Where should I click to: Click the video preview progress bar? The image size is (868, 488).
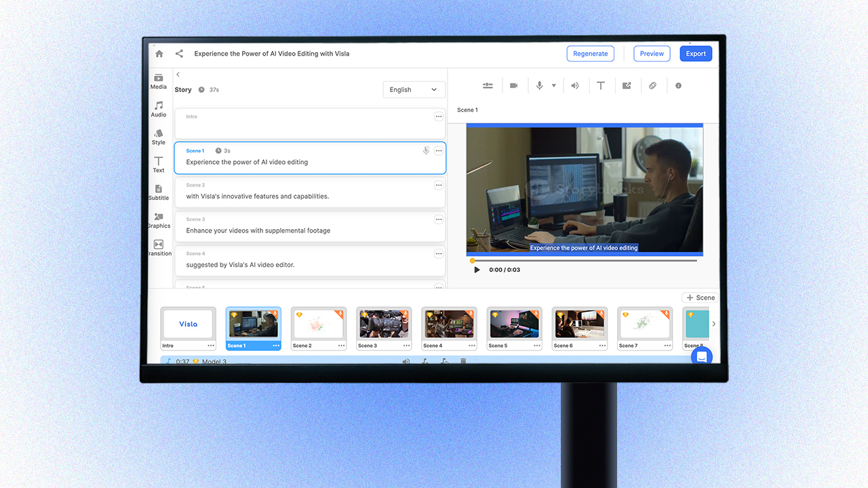[584, 260]
